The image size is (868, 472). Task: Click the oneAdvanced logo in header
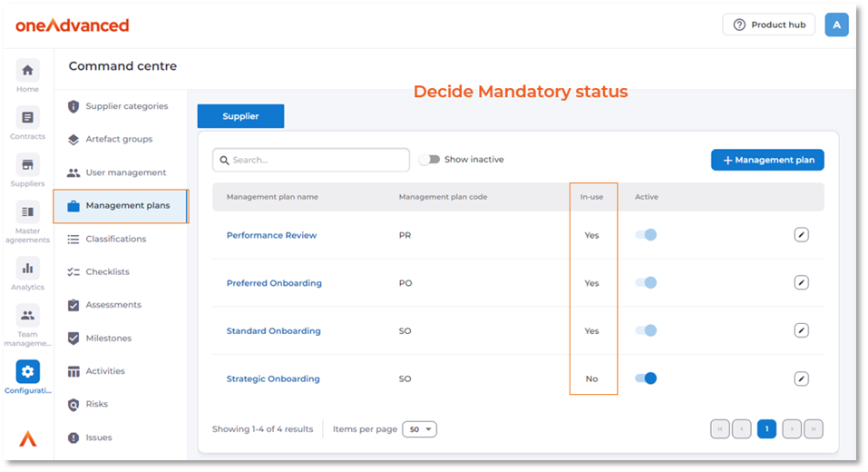(x=72, y=25)
